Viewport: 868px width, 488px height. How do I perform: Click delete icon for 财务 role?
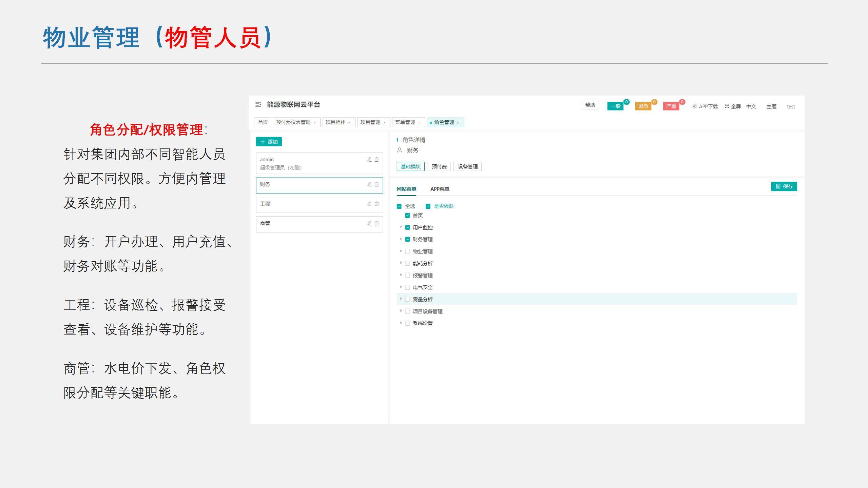(377, 184)
